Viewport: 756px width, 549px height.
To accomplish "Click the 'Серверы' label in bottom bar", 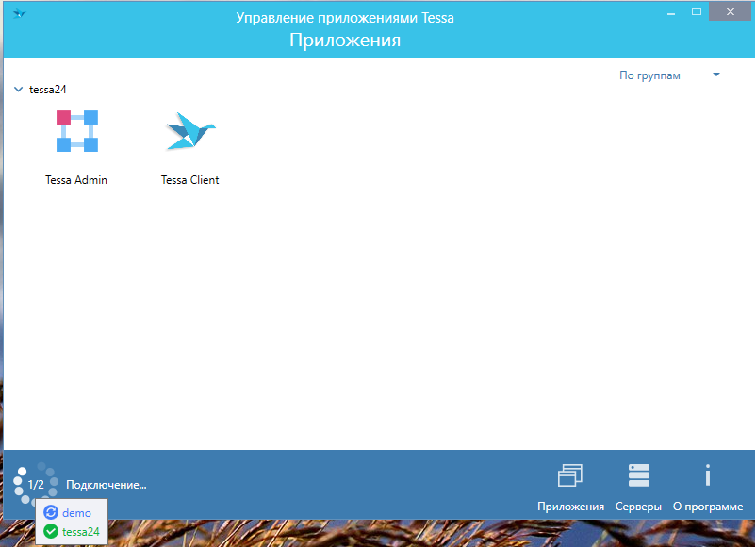I will [638, 507].
